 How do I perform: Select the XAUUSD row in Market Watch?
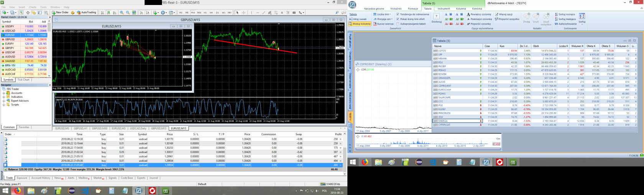[24, 61]
